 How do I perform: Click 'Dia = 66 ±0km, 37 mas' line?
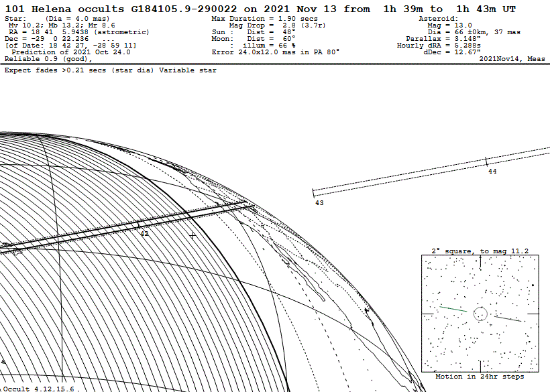(x=474, y=32)
